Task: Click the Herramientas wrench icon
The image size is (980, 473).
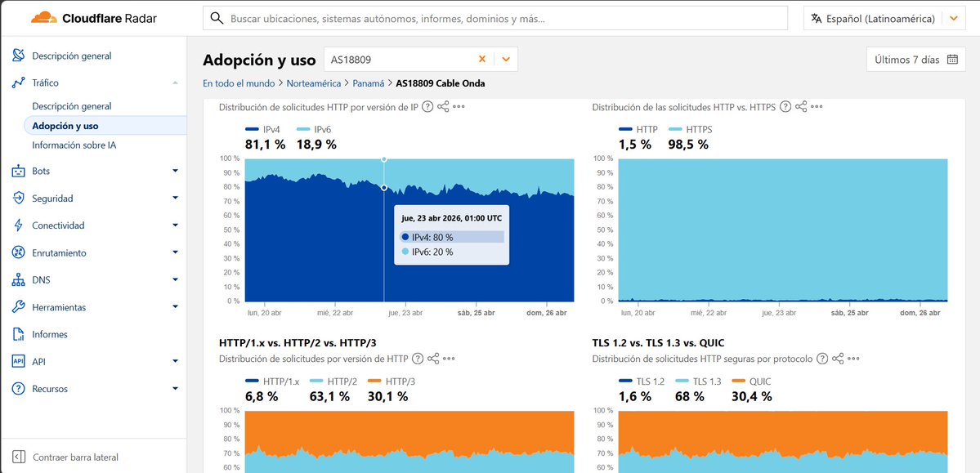Action: pos(19,307)
